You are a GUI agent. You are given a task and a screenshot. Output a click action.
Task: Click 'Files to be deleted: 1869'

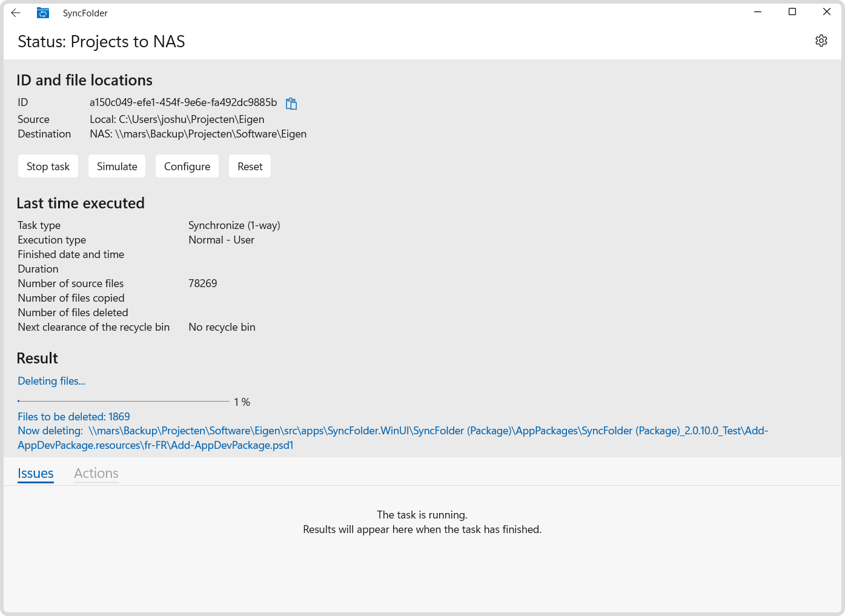(x=74, y=417)
